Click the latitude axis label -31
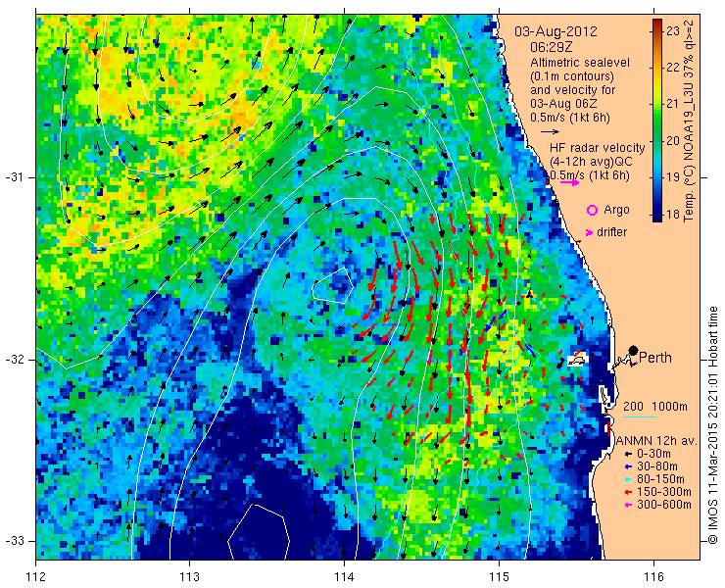The width and height of the screenshot is (725, 588). click(x=14, y=177)
